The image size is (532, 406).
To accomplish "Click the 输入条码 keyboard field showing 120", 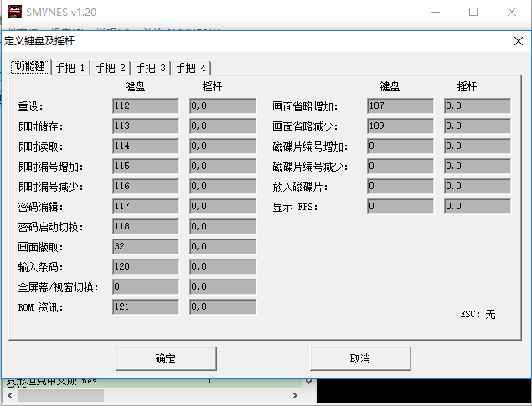I will click(x=146, y=266).
